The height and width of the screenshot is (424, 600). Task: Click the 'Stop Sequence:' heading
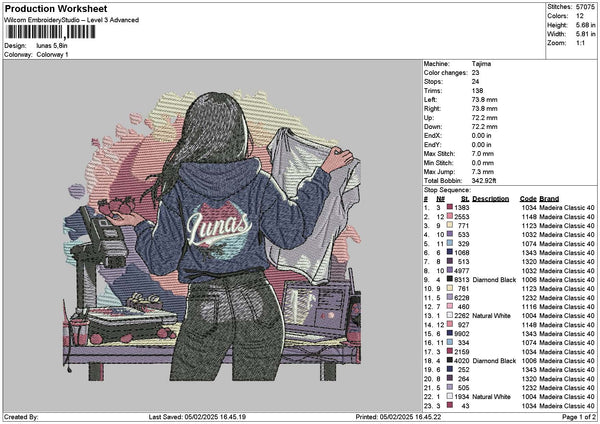[x=447, y=190]
